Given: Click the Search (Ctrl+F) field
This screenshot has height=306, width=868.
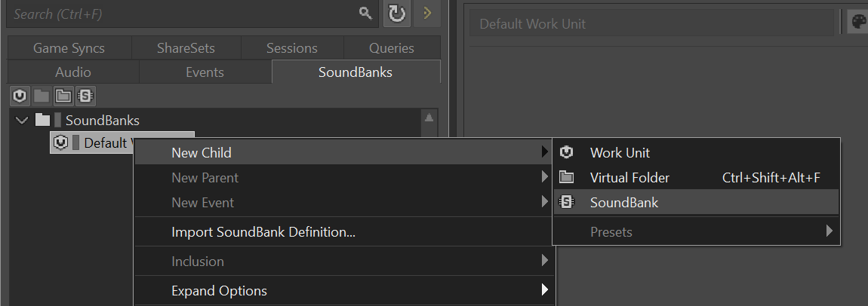Looking at the screenshot, I should pyautogui.click(x=181, y=14).
